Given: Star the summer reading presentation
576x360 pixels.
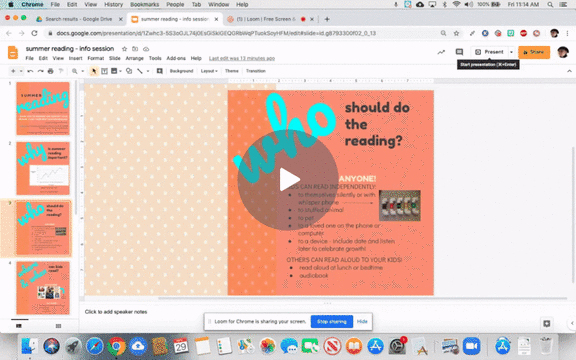Looking at the screenshot, I should (x=124, y=49).
